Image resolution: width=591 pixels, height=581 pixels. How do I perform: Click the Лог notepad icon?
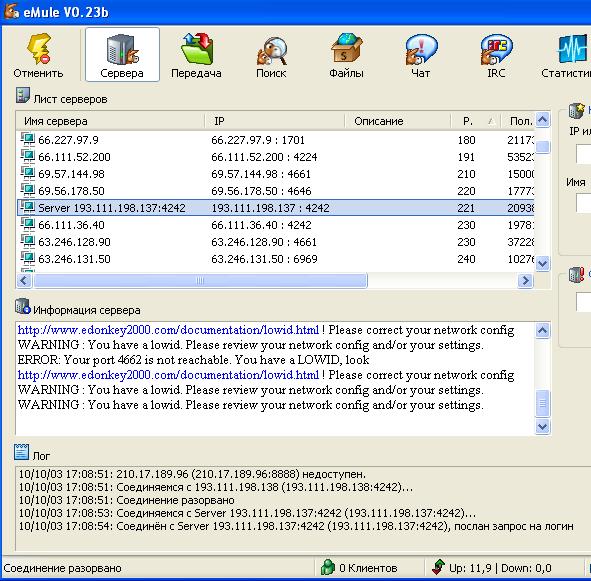21,452
